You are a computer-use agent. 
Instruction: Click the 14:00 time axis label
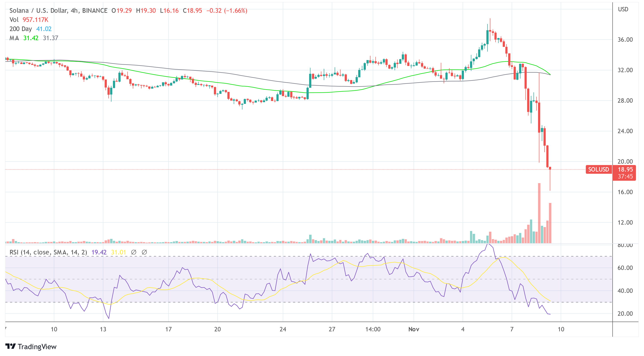coord(373,329)
